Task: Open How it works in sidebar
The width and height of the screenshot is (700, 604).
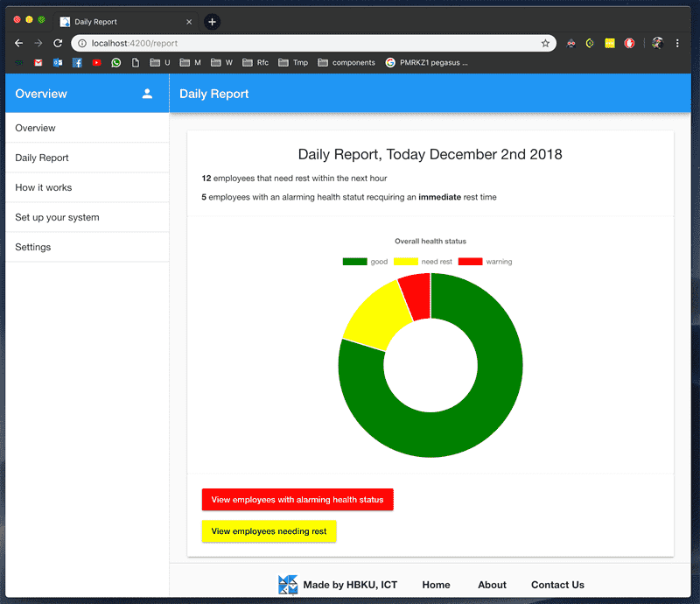Action: [x=87, y=187]
